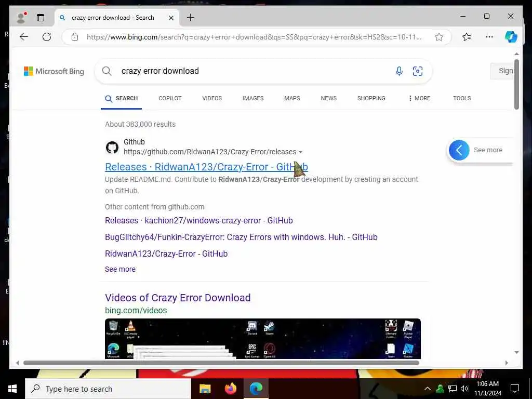Click the Github favicon of first result
Image resolution: width=532 pixels, height=399 pixels.
coord(112,147)
